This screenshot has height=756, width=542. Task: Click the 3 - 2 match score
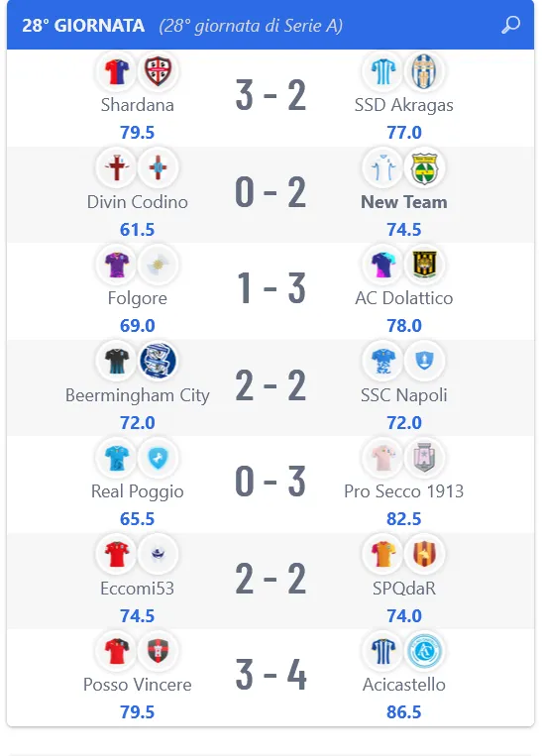[271, 95]
